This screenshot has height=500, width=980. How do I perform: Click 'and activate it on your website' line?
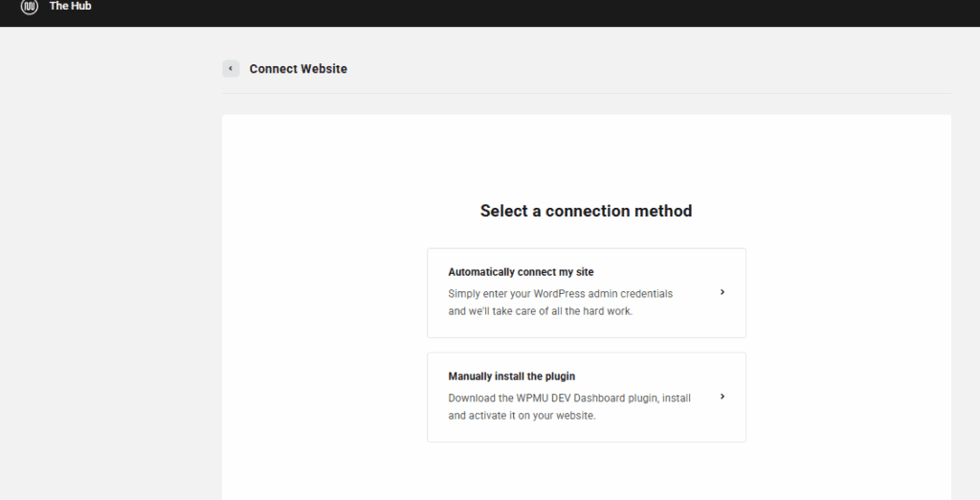tap(522, 416)
